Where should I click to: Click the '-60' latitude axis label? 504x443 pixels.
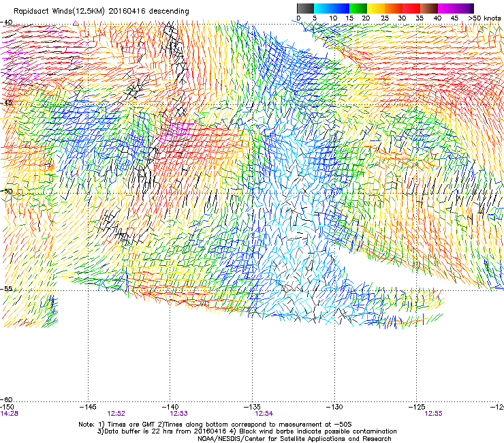point(6,400)
